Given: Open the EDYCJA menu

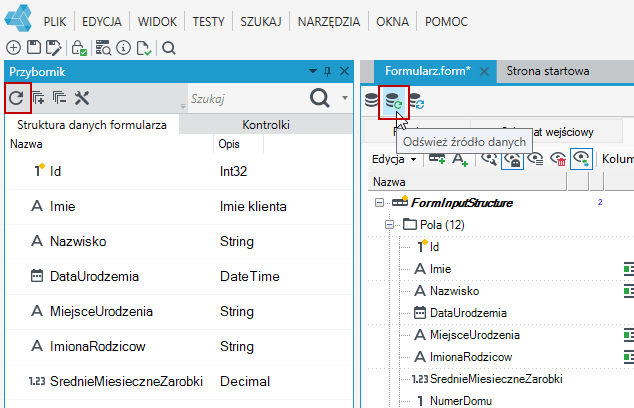Looking at the screenshot, I should pos(102,21).
